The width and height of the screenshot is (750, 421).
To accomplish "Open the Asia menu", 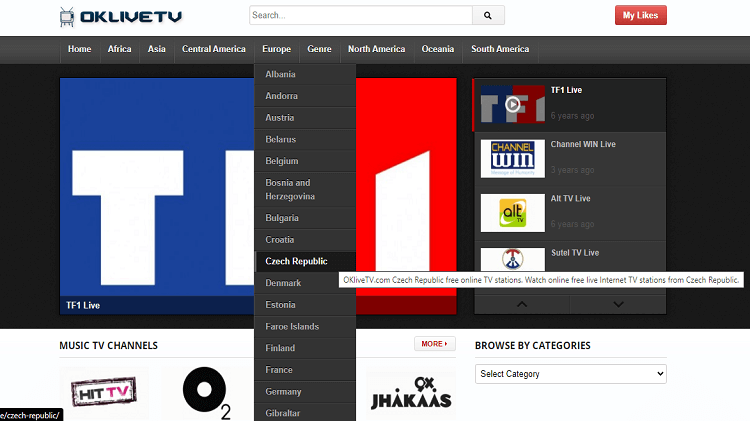I will coord(156,49).
